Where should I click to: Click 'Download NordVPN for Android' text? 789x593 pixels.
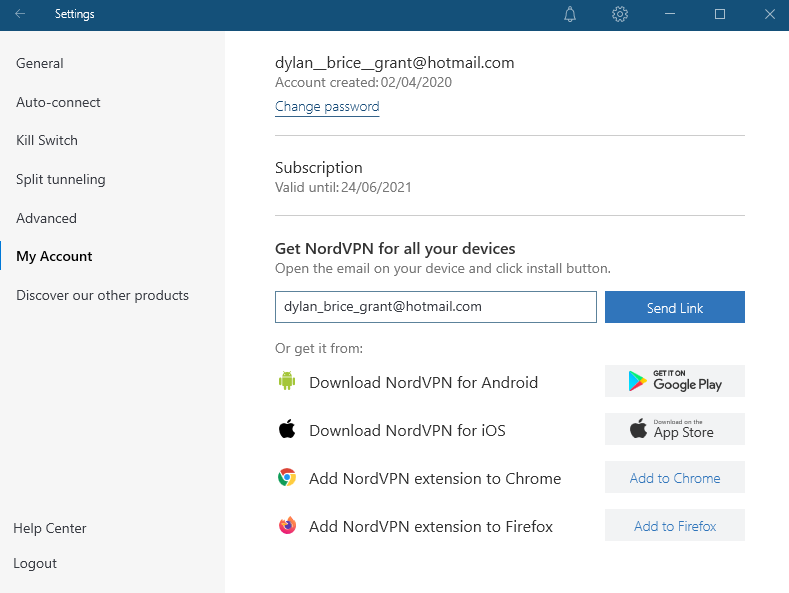coord(424,383)
